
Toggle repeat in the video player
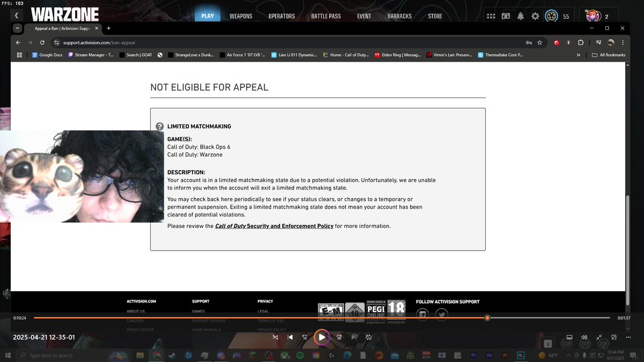[369, 337]
